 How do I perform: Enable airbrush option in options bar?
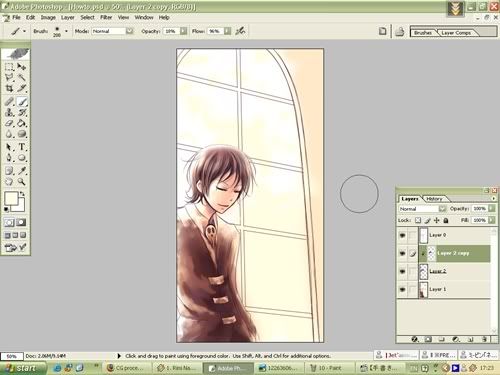(240, 31)
